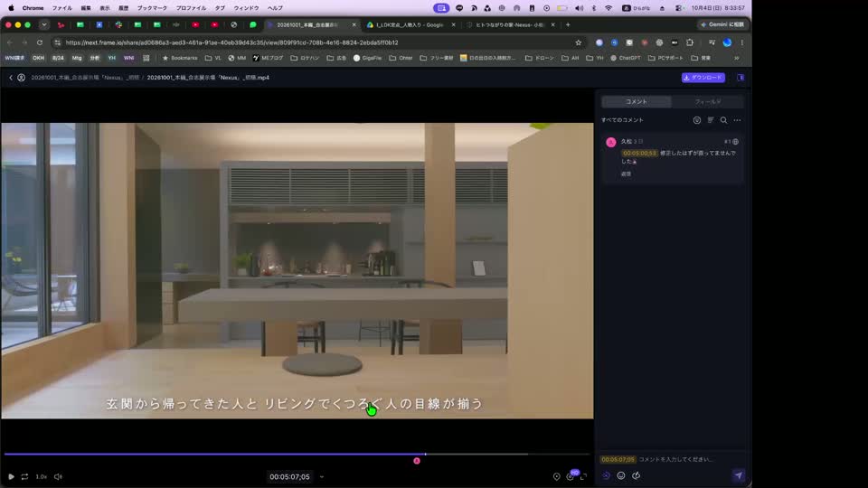Click the video preview frame

pyautogui.click(x=297, y=270)
